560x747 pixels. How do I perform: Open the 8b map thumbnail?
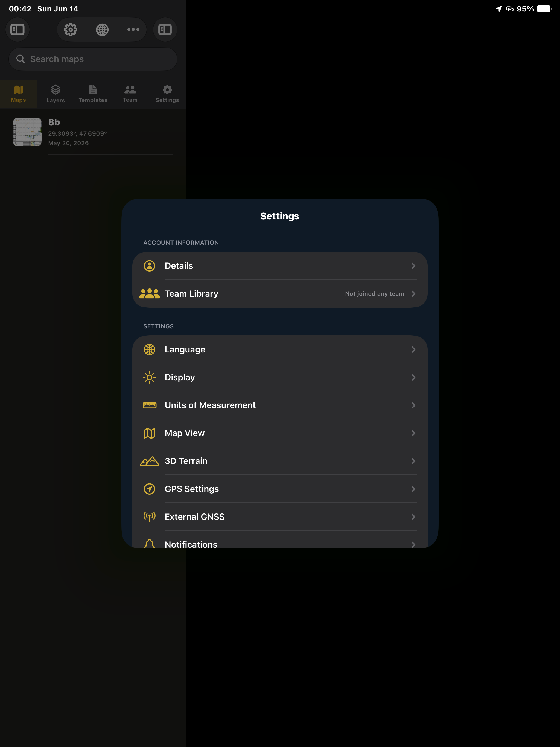(27, 132)
